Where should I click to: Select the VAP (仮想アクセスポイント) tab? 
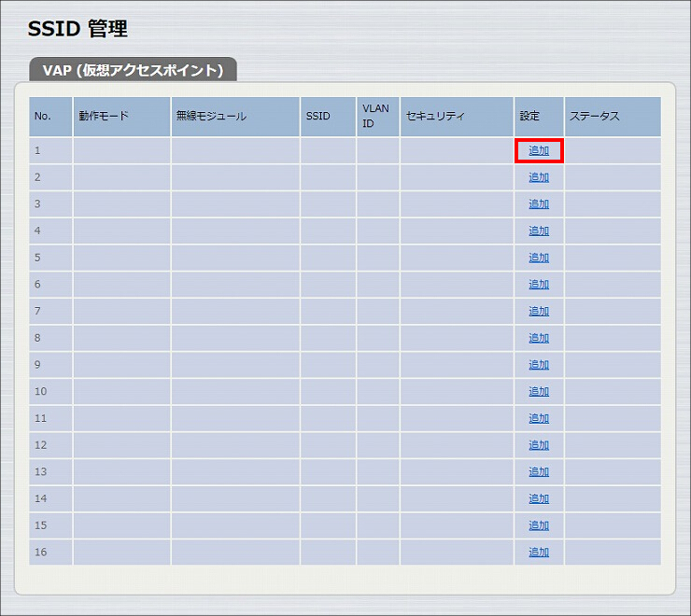(x=134, y=70)
